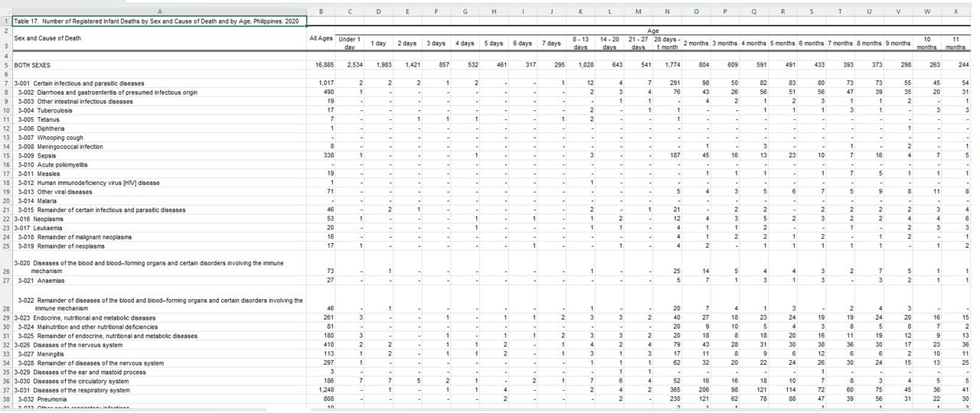The image size is (980, 413).
Task: Select the 1,028 value in BOTH SEXES row
Action: 586,66
